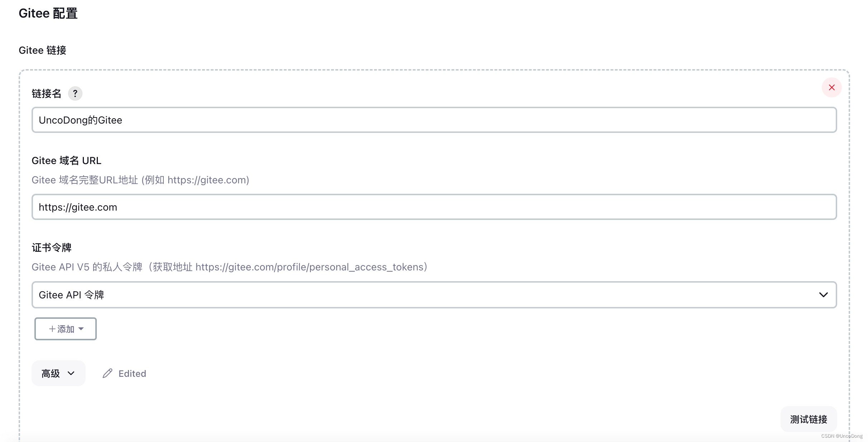Screen dimensions: 868x442
Task: Click the Gitee 域名 URL label
Action: tap(66, 160)
